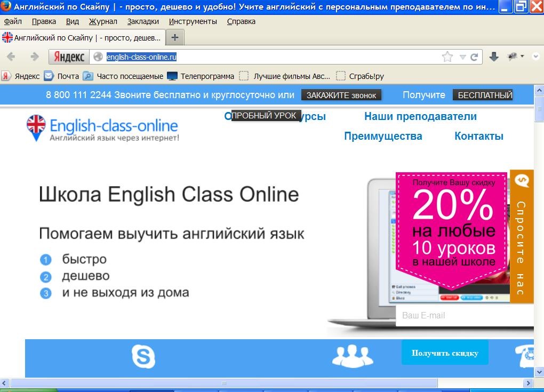Click the group of people icon
Image resolution: width=544 pixels, height=392 pixels.
point(353,356)
